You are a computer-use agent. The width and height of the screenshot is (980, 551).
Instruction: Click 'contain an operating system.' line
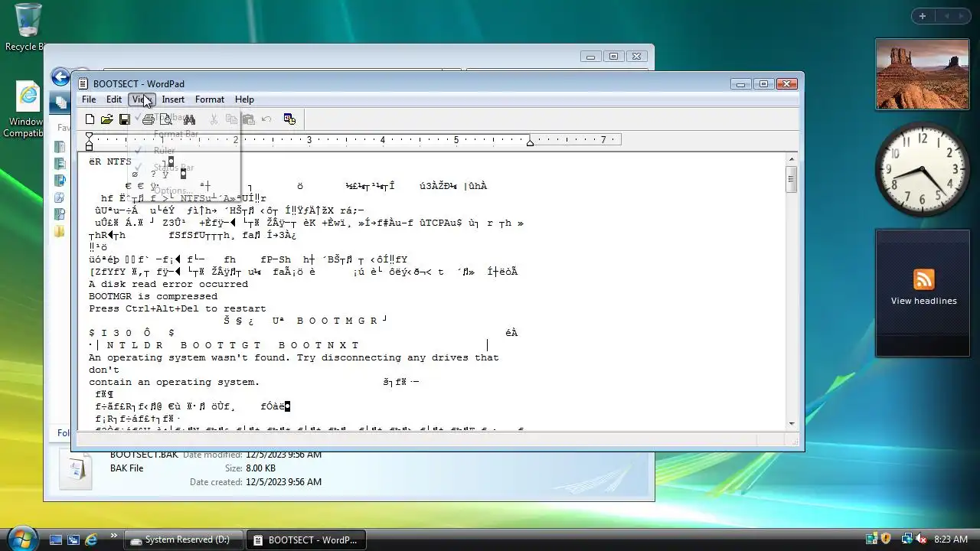point(175,382)
